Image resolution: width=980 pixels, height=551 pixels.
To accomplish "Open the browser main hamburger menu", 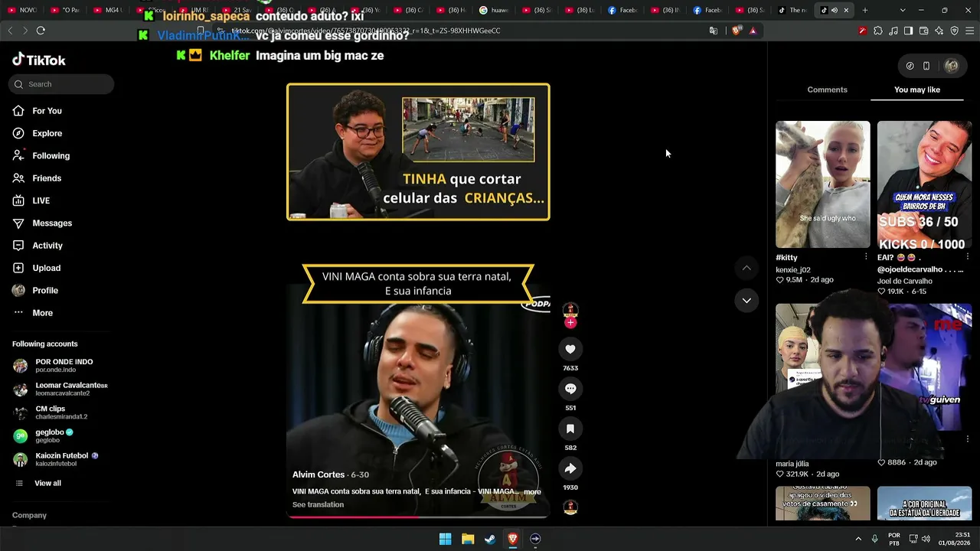I will pos(970,31).
